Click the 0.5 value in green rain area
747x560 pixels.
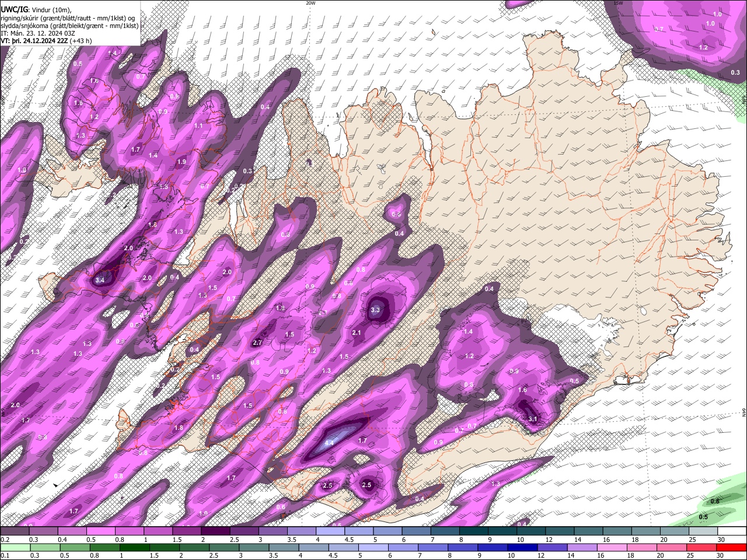coord(703,517)
